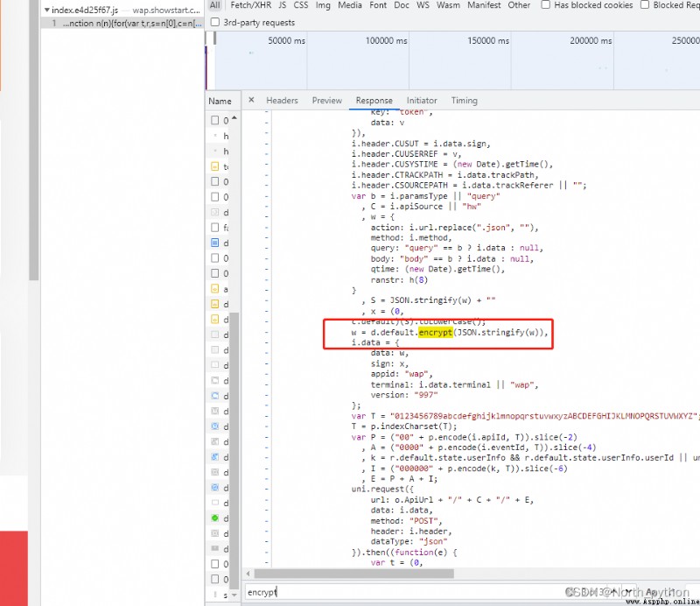
Task: Click the 'version: "997"' code line
Action: [404, 395]
